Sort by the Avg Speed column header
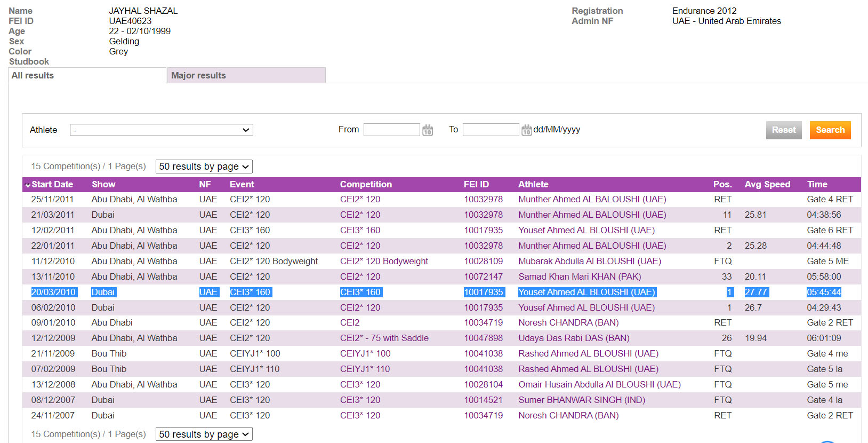Image resolution: width=868 pixels, height=443 pixels. coord(767,184)
